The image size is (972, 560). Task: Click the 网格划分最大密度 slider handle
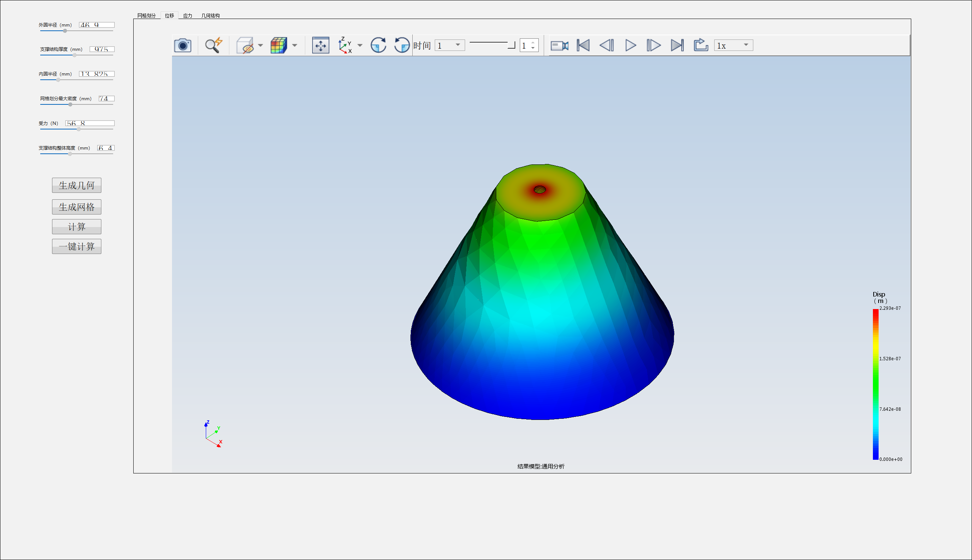pos(70,105)
